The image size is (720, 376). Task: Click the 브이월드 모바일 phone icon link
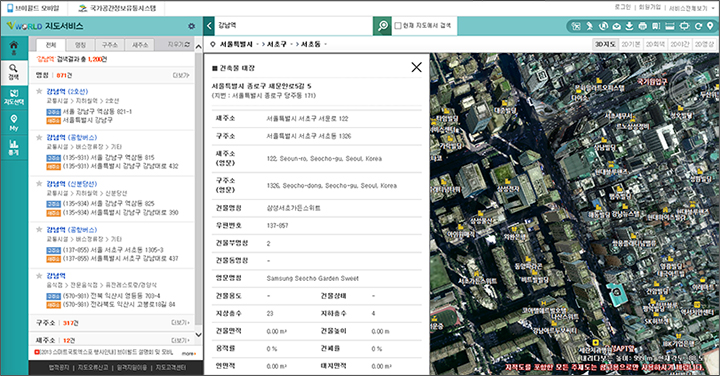click(x=33, y=8)
